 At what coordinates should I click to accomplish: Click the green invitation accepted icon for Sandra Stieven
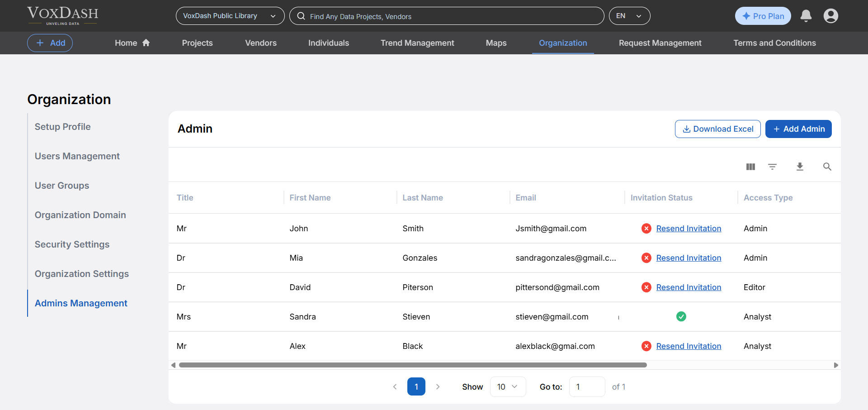coord(681,316)
